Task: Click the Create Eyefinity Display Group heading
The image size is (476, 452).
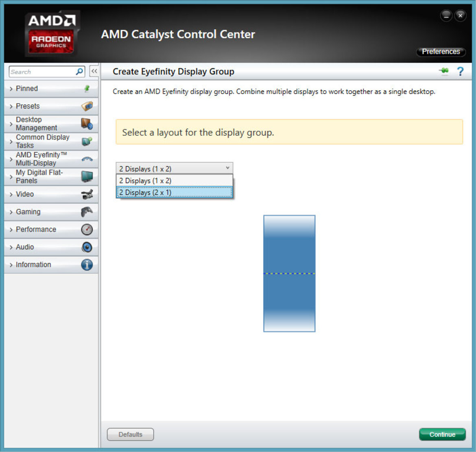Action: click(173, 72)
